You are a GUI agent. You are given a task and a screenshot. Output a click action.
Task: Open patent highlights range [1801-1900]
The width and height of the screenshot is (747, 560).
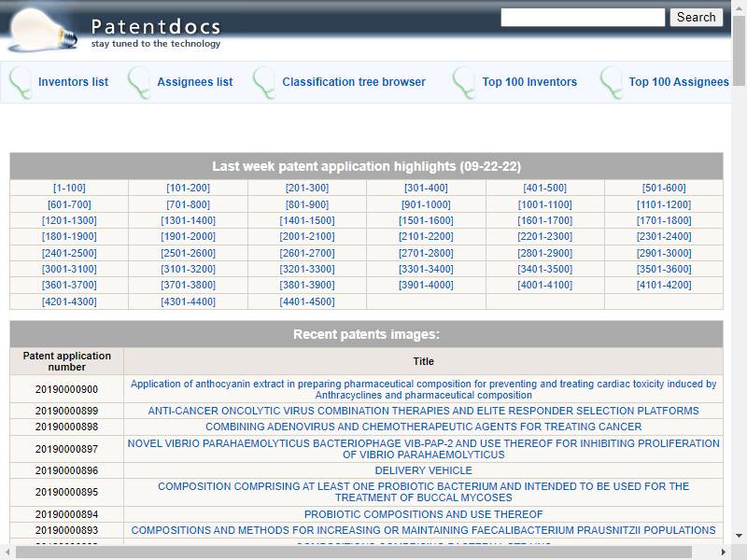point(69,236)
